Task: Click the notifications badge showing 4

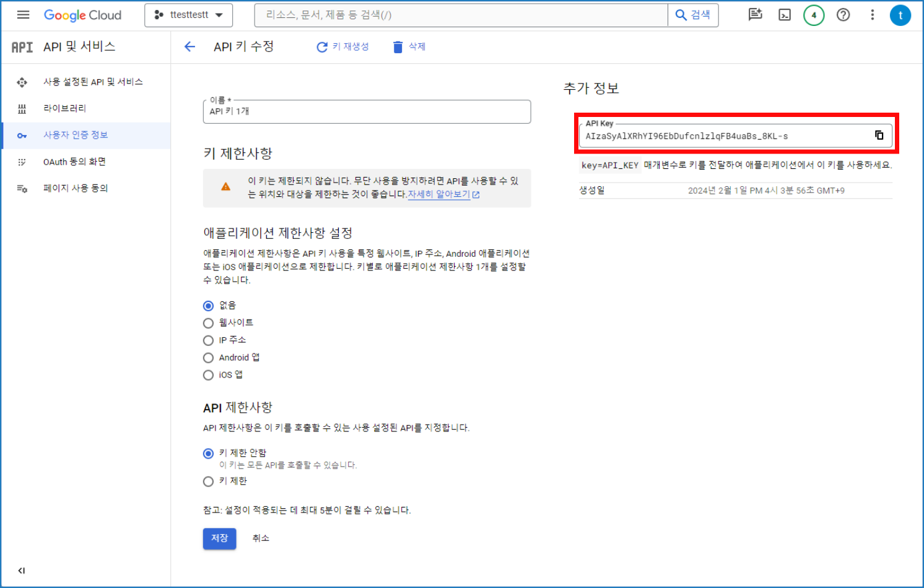Action: click(x=813, y=15)
